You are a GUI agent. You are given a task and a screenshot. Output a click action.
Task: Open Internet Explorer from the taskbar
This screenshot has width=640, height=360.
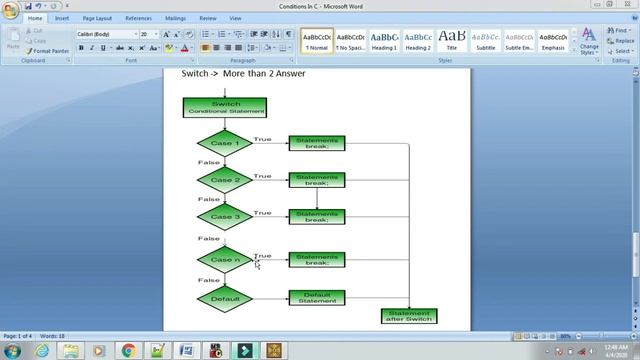(42, 351)
